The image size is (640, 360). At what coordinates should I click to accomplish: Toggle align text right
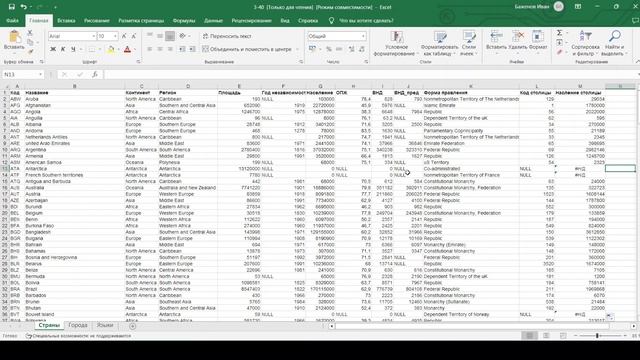tap(170, 49)
